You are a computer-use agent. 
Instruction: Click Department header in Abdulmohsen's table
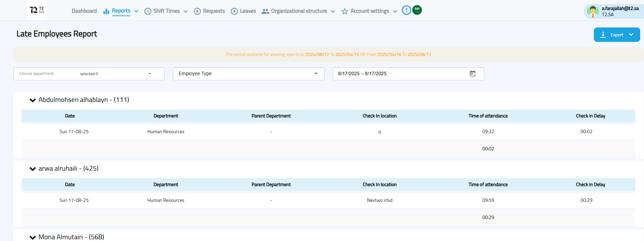click(x=166, y=116)
